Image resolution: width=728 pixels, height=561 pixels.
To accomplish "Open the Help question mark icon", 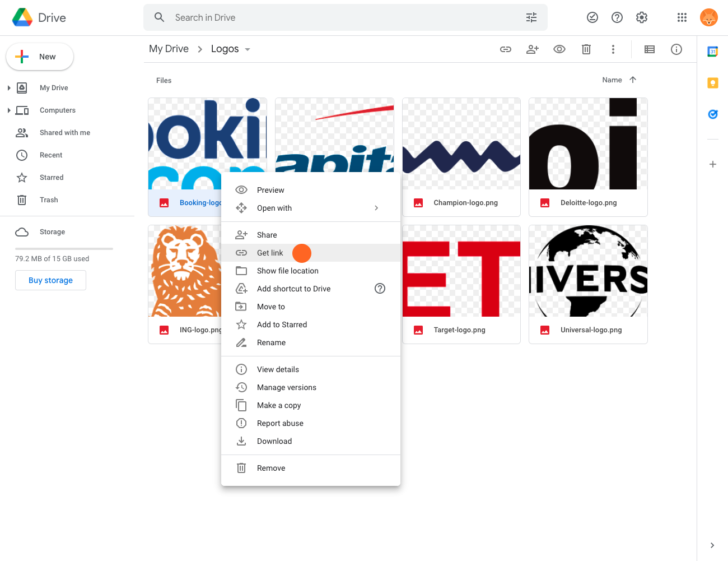I will tap(617, 17).
